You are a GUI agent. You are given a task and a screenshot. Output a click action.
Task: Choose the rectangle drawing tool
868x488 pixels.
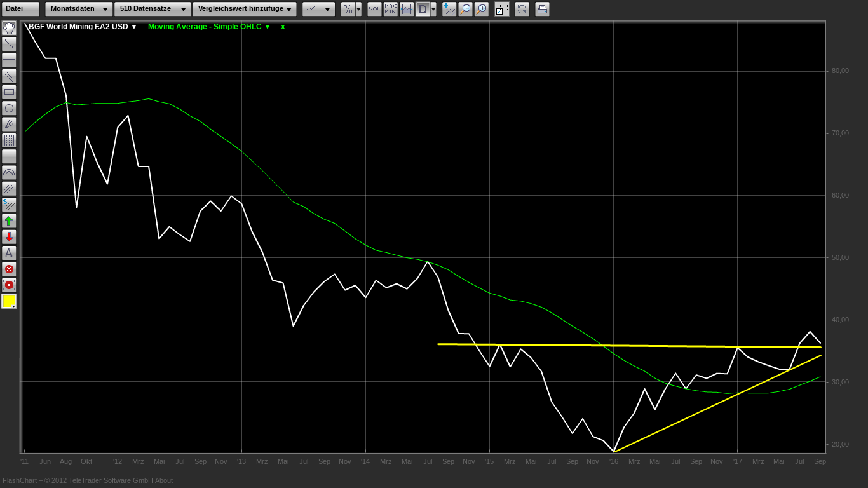click(9, 92)
